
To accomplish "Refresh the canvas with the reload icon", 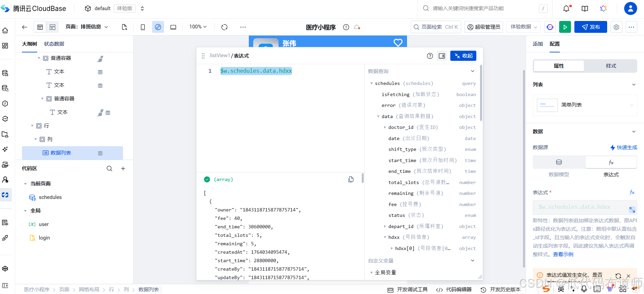I will pyautogui.click(x=224, y=27).
